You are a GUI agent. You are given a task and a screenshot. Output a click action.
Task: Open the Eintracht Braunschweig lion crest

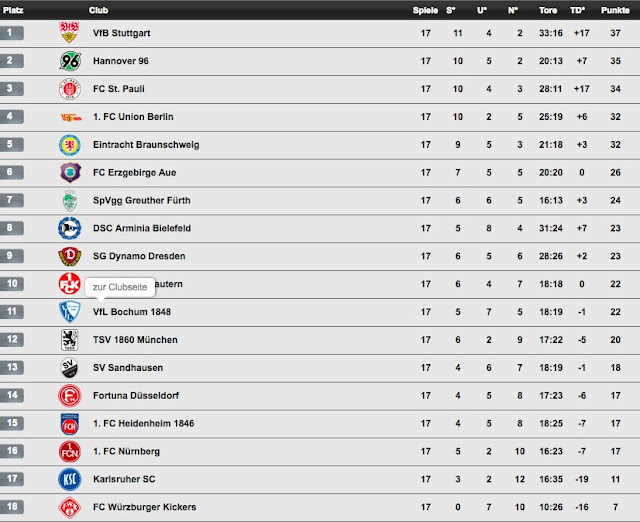(x=70, y=145)
